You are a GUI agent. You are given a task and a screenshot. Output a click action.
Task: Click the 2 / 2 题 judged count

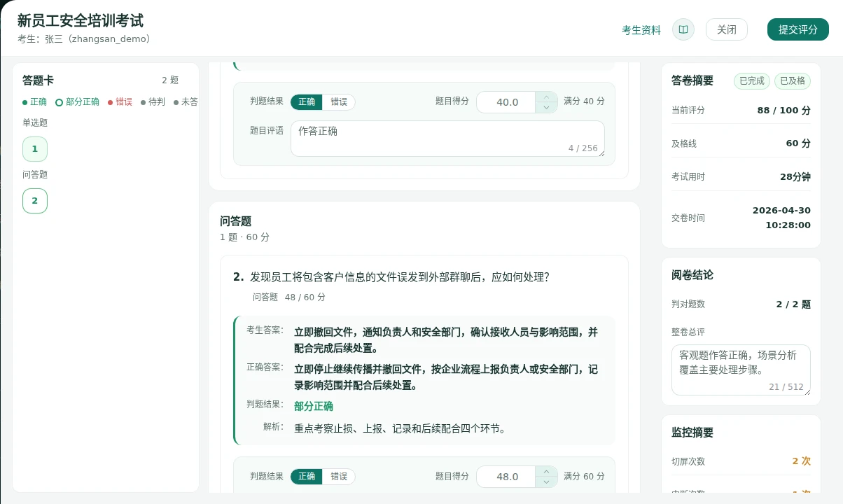793,304
